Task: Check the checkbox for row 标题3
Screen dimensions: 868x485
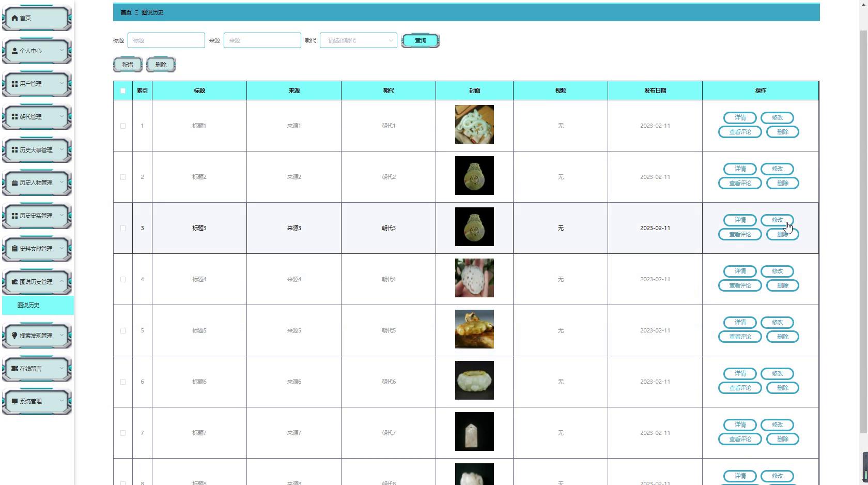Action: click(123, 228)
